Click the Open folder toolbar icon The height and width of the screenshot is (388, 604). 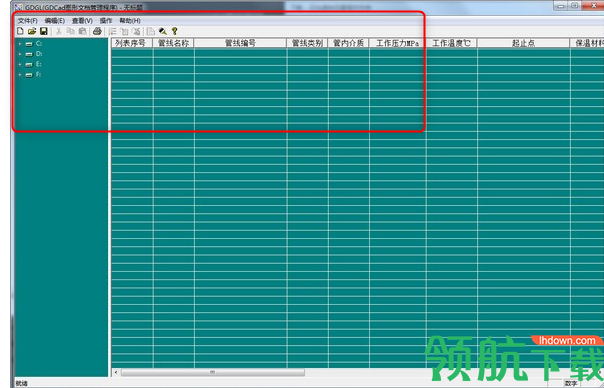(32, 31)
